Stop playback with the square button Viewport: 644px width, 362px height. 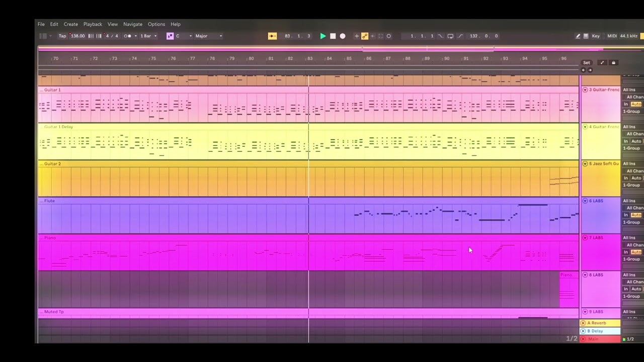tap(333, 36)
